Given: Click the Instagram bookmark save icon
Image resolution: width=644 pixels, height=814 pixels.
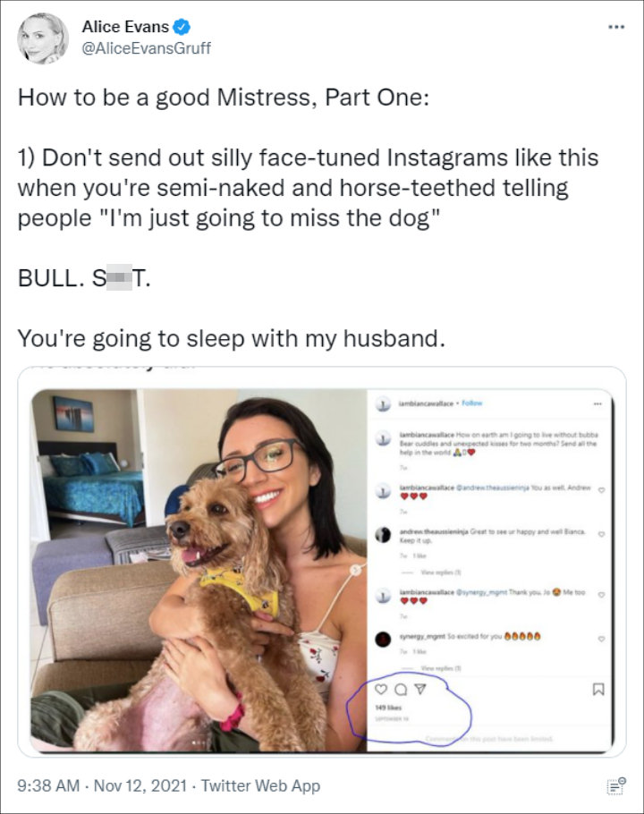Looking at the screenshot, I should (598, 690).
